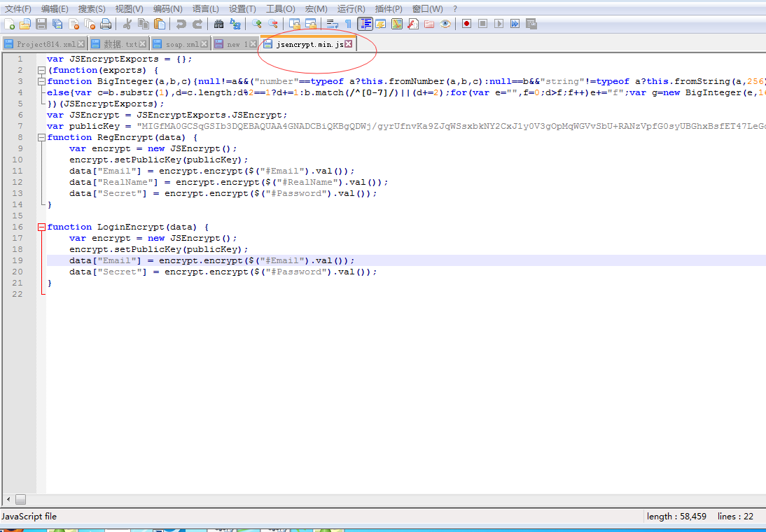Switch to the soap.xml tab

[180, 44]
